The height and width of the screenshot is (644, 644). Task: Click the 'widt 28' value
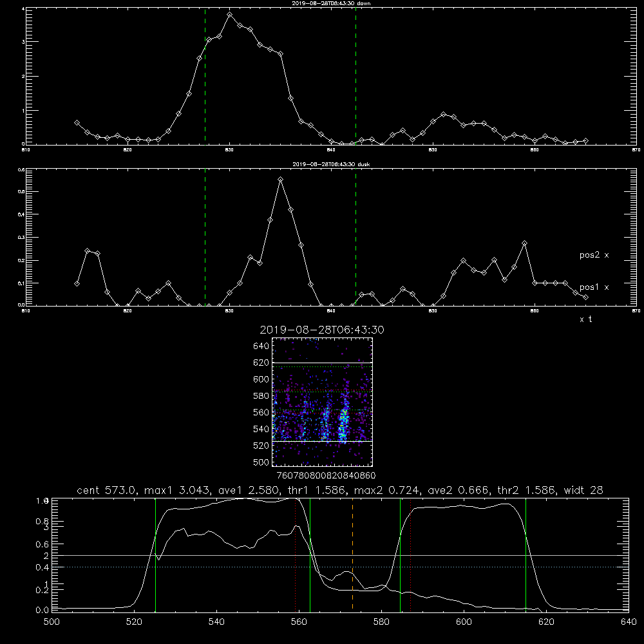pyautogui.click(x=583, y=490)
